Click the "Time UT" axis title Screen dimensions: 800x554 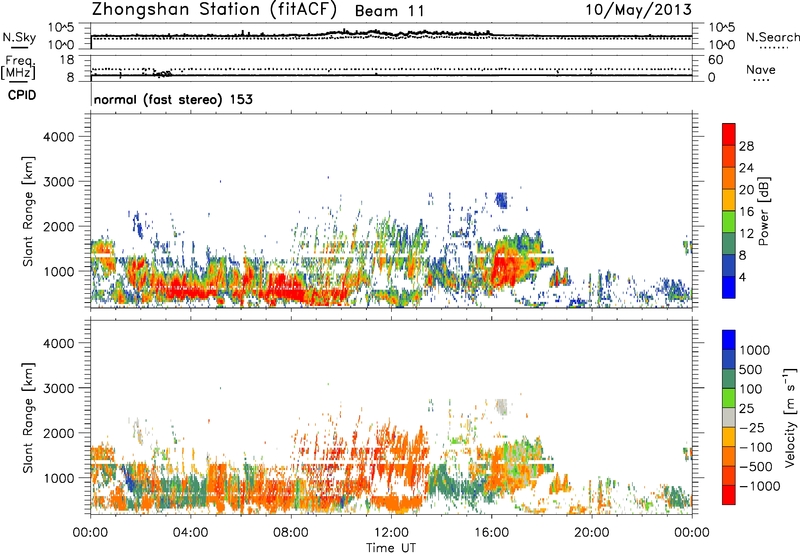click(391, 548)
